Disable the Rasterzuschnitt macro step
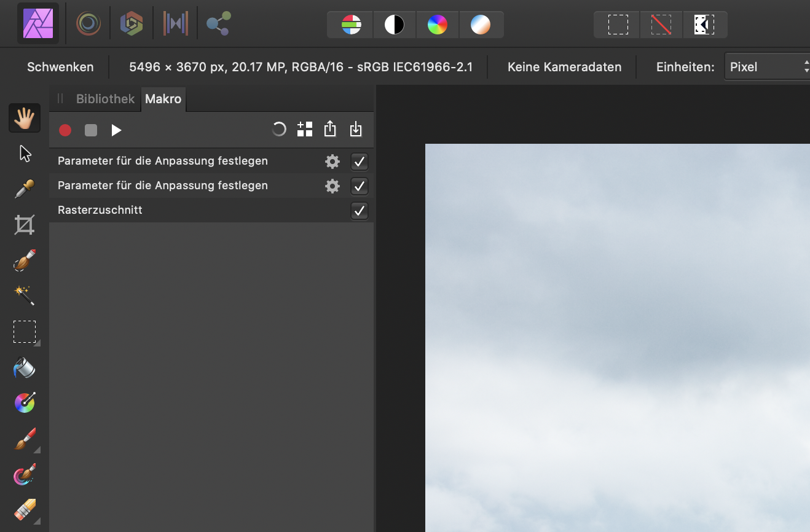Screen dimensions: 810x532 (360, 211)
